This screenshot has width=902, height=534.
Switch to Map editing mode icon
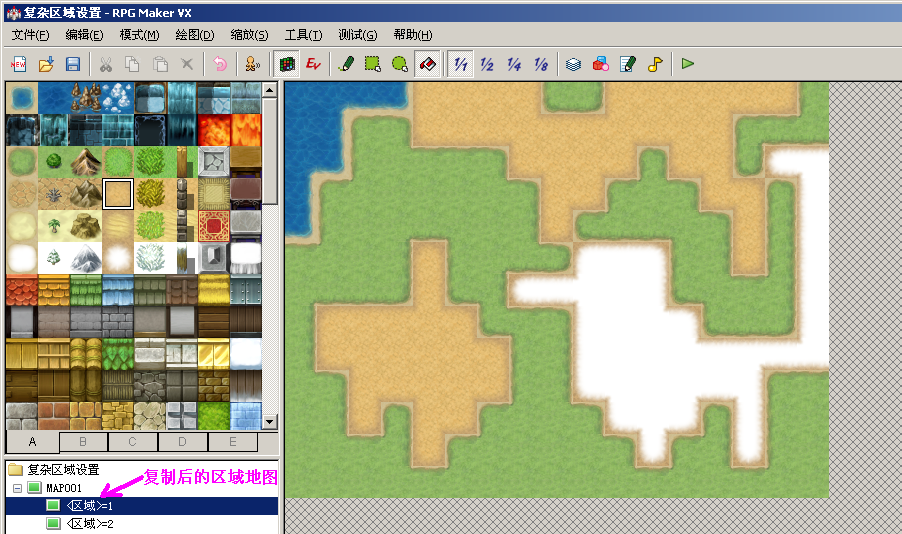[286, 64]
